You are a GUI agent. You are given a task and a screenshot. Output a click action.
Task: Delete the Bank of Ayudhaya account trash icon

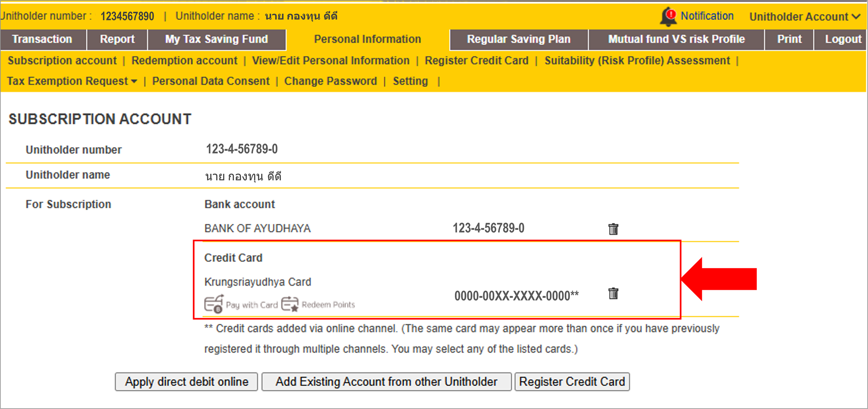[613, 229]
